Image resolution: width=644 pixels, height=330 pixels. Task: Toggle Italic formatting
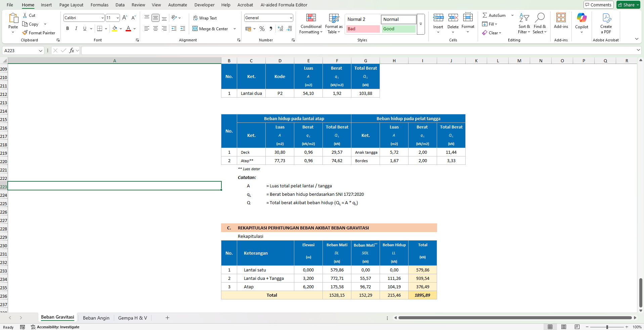(76, 29)
